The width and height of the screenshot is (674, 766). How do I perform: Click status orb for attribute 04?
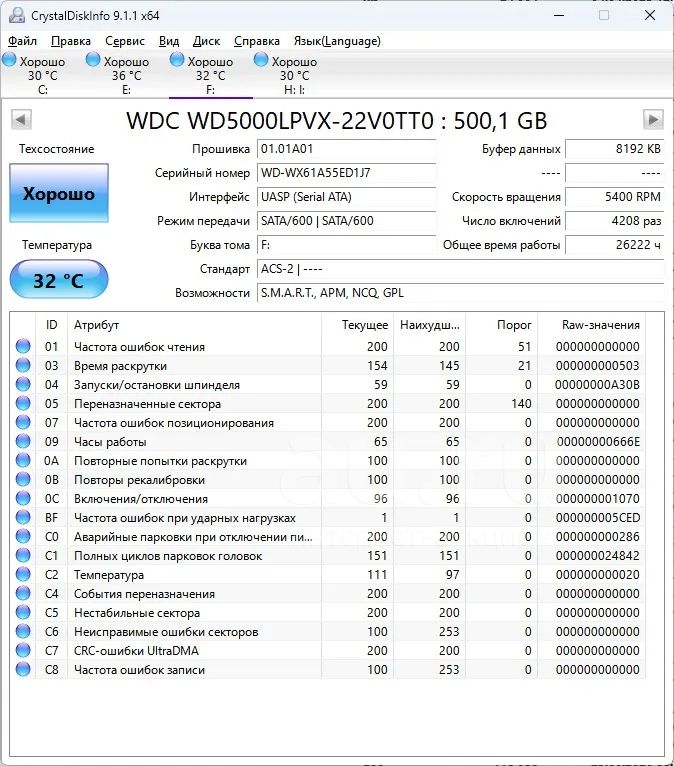pos(23,384)
